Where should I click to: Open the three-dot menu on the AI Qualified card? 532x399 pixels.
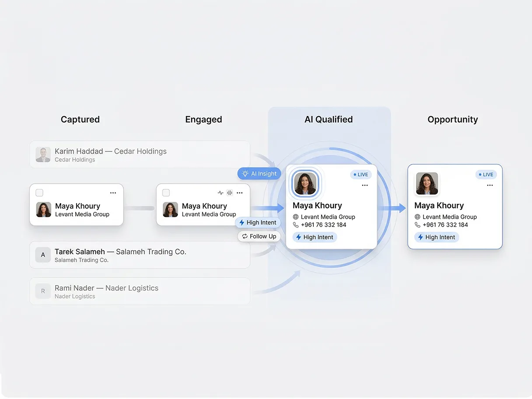click(365, 185)
